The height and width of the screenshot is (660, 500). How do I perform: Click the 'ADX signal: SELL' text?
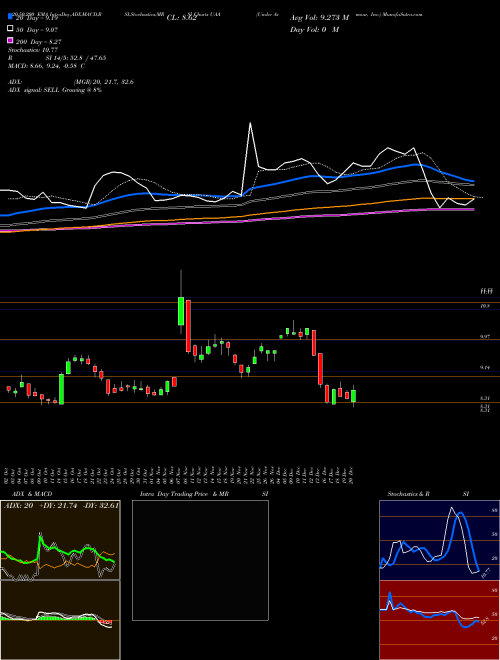point(34,90)
